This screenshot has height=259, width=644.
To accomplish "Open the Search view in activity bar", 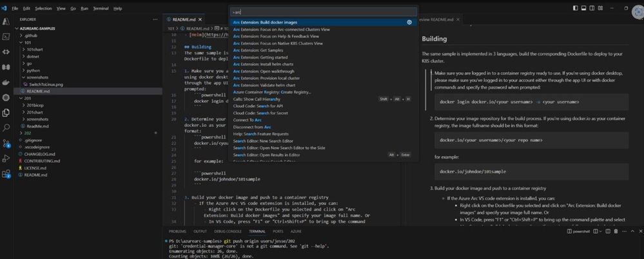I will click(x=6, y=128).
